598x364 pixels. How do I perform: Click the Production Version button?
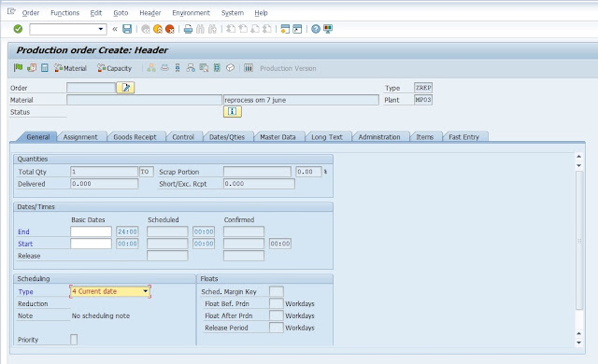pos(288,68)
